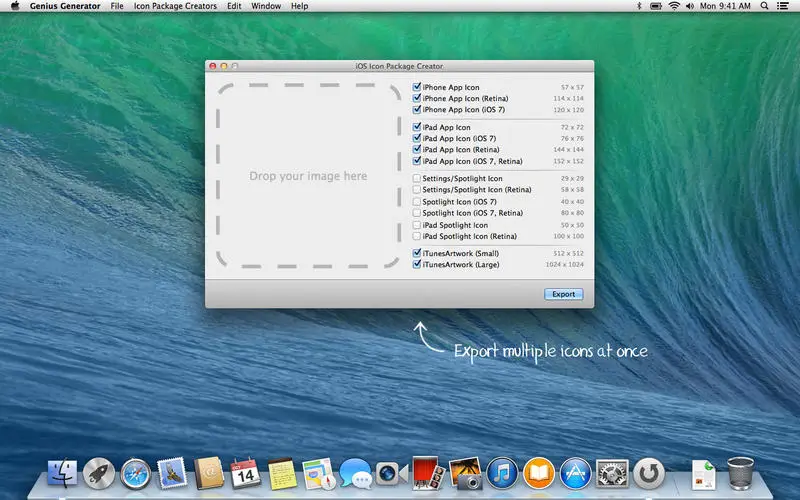Enable iPad Spotlight Icon 50 x 50
Screen dimensions: 800x500
[x=417, y=225]
